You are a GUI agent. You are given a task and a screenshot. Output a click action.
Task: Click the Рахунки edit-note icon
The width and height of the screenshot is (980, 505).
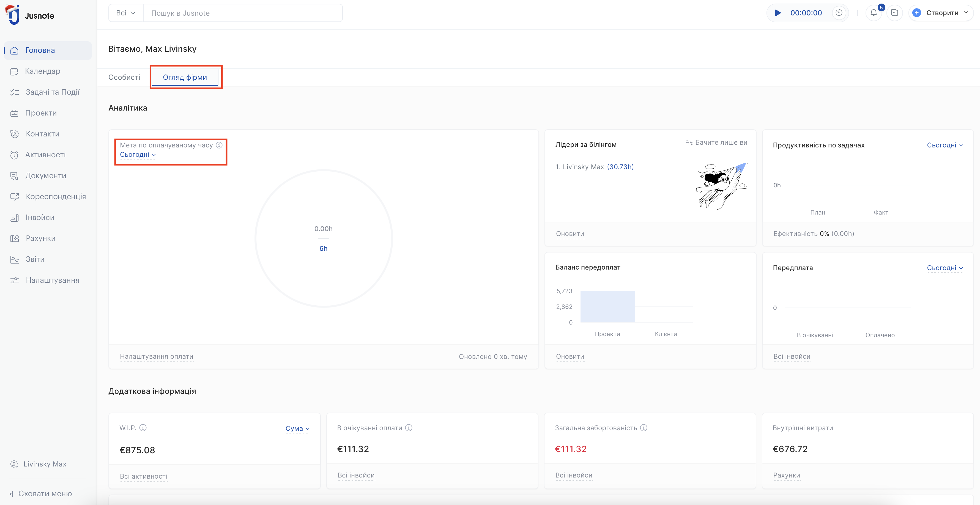(x=15, y=238)
